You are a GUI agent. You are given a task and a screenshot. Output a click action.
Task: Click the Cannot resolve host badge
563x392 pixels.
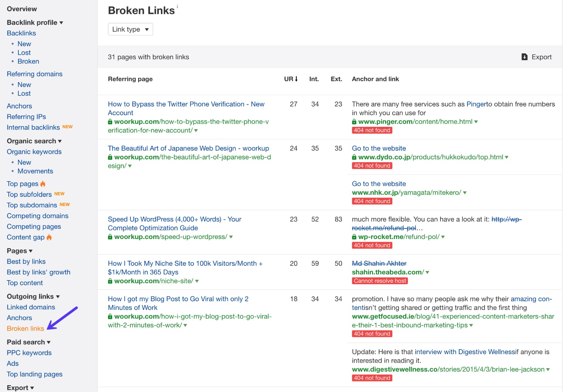point(380,281)
